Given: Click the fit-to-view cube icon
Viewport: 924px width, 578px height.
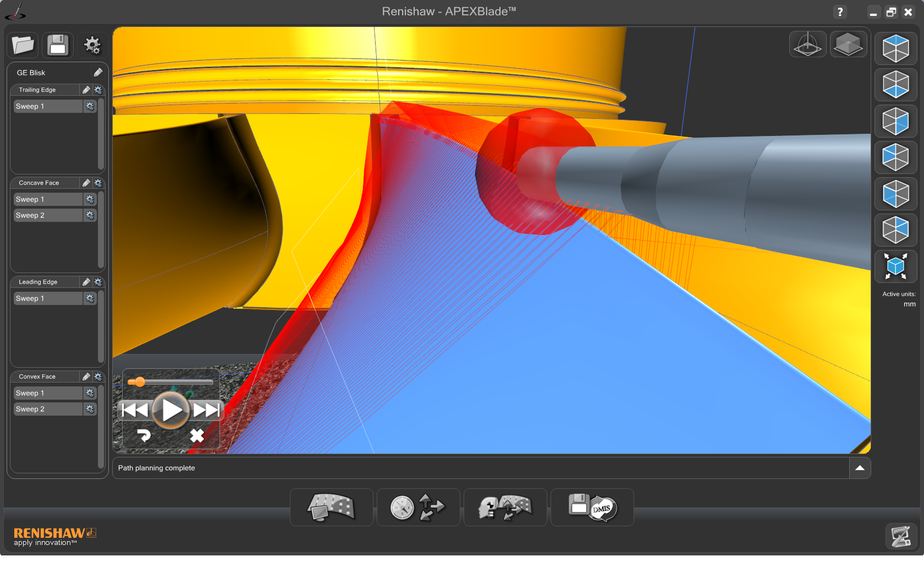Looking at the screenshot, I should [x=895, y=266].
